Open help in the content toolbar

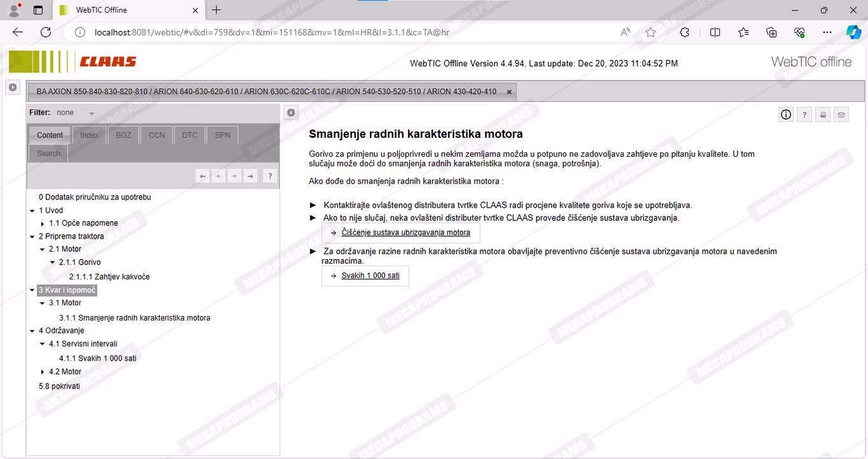point(804,115)
